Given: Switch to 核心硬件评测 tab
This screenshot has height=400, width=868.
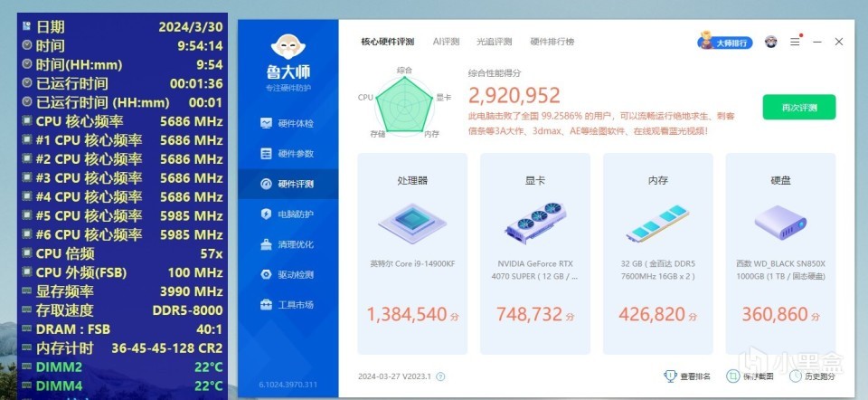Looking at the screenshot, I should click(388, 42).
